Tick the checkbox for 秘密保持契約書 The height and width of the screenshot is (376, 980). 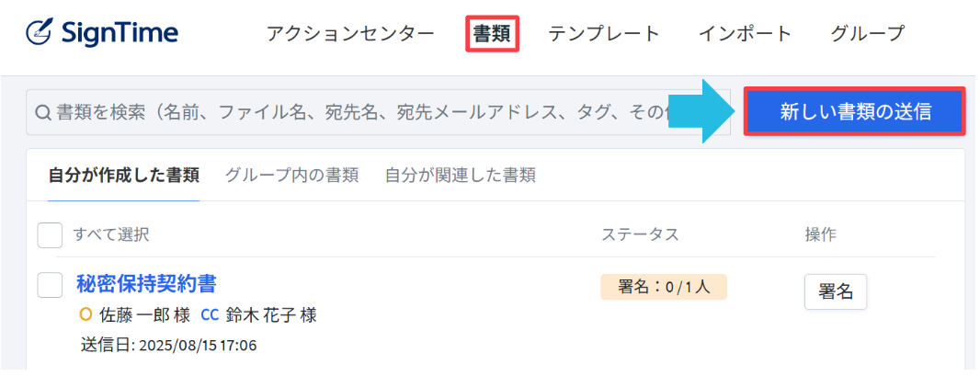50,285
